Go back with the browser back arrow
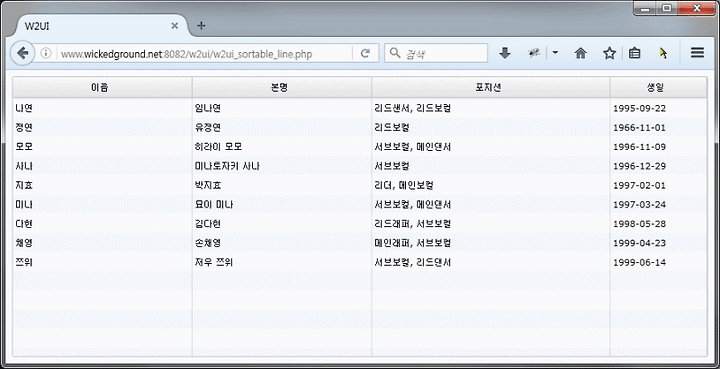 pyautogui.click(x=22, y=53)
